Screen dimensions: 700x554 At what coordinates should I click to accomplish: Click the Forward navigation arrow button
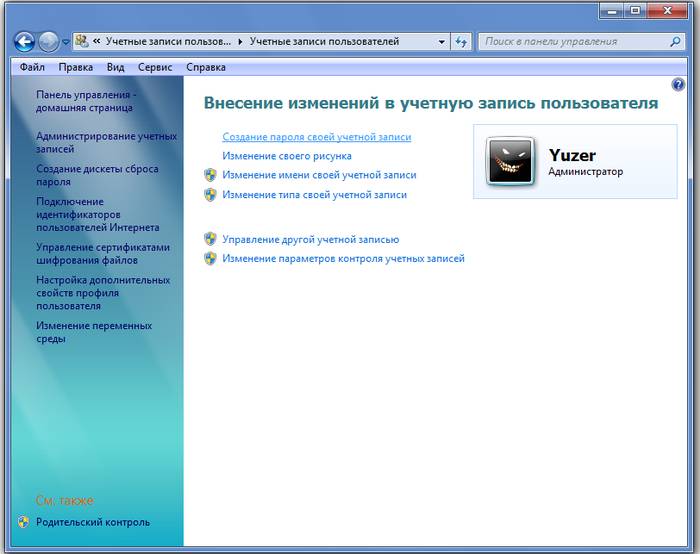tap(49, 42)
